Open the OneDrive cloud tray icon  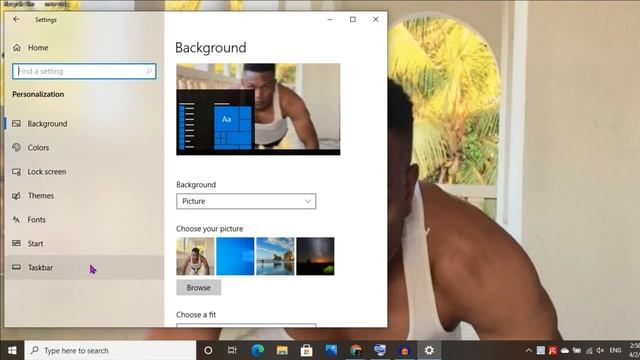click(565, 351)
